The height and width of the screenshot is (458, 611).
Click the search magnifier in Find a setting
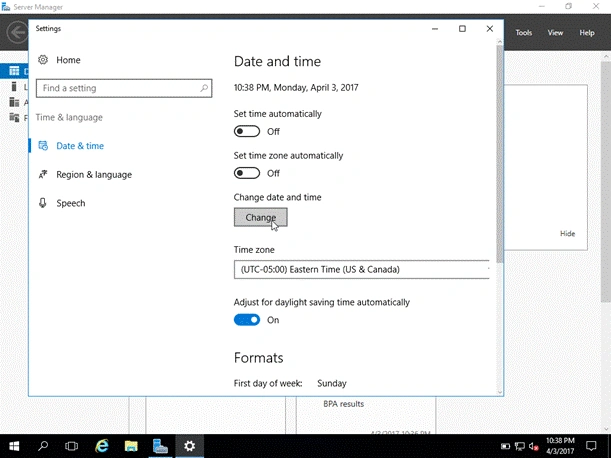(204, 88)
